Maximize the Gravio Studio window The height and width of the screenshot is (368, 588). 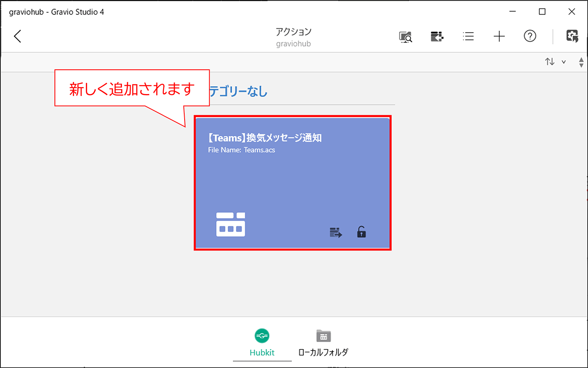(542, 12)
